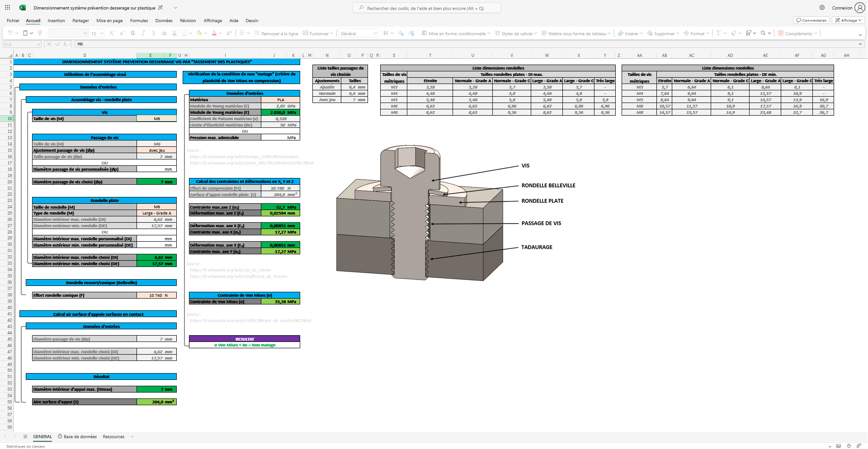Image resolution: width=868 pixels, height=449 pixels.
Task: Click the Affichage mode button at top right
Action: coord(849,20)
